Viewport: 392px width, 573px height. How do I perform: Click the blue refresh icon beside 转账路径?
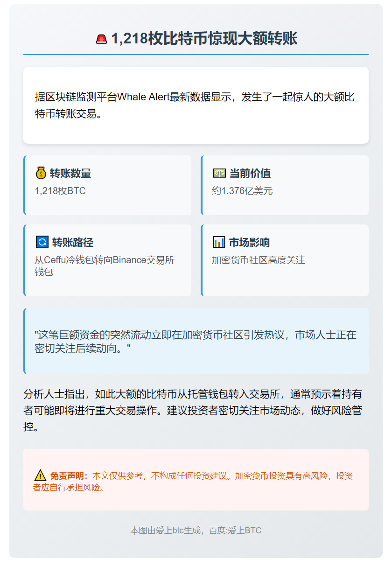point(42,242)
